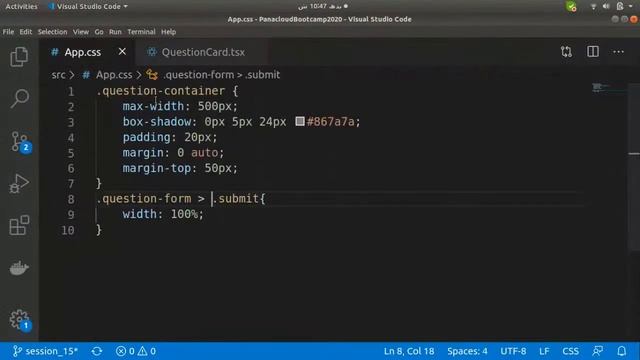
Task: Click the Spaces: 4 indentation setting
Action: click(x=467, y=351)
